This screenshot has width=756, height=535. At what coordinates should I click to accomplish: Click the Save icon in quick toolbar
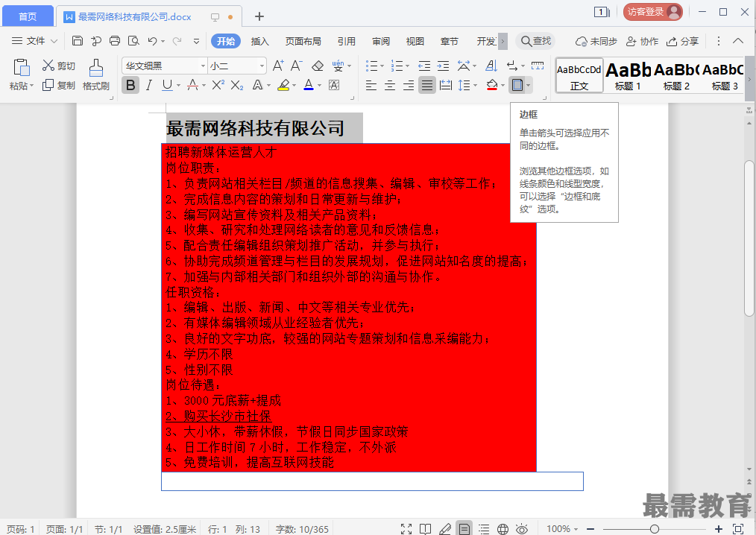tap(77, 41)
